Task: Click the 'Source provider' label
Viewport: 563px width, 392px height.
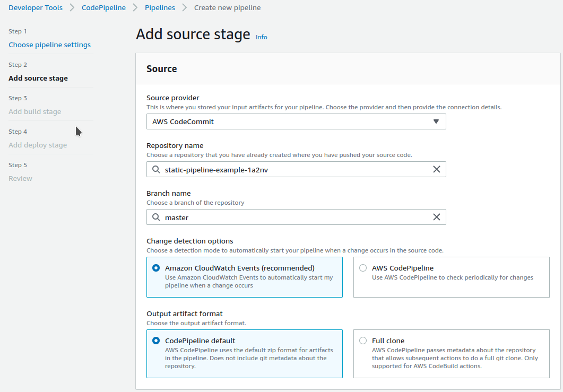Action: (x=172, y=98)
